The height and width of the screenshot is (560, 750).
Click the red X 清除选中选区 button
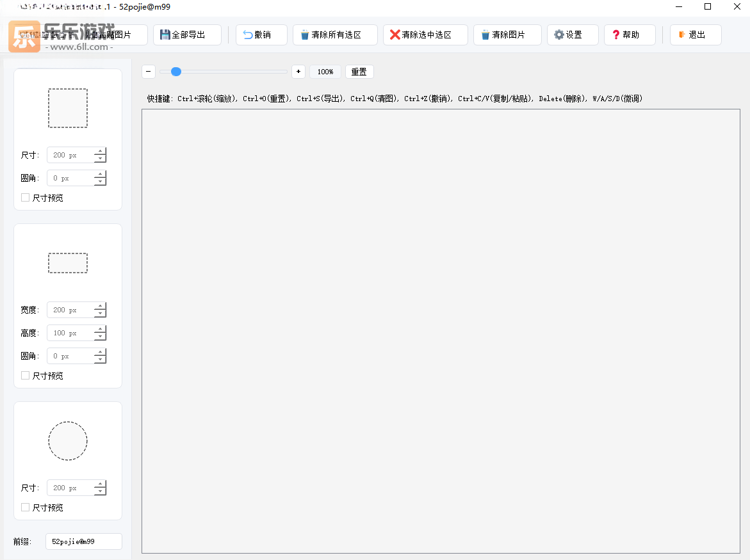pos(425,35)
